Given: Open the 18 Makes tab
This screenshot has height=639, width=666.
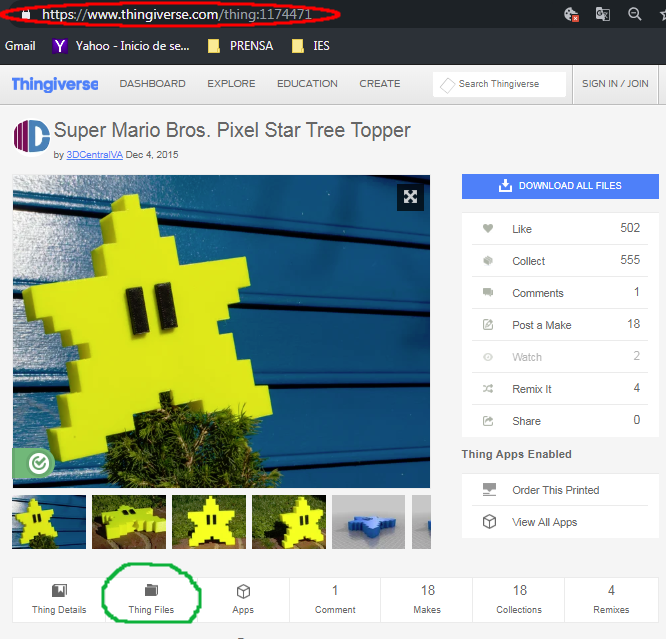Looking at the screenshot, I should click(427, 600).
